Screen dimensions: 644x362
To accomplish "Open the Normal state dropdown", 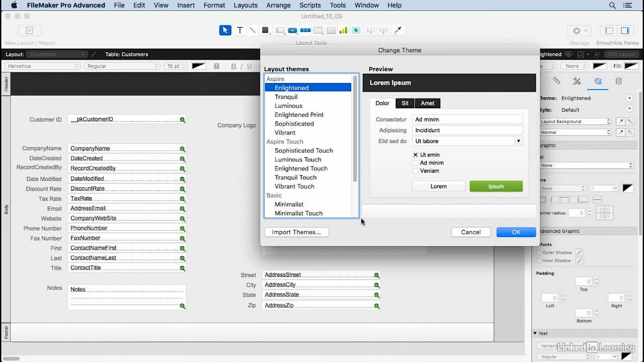I will tap(575, 132).
